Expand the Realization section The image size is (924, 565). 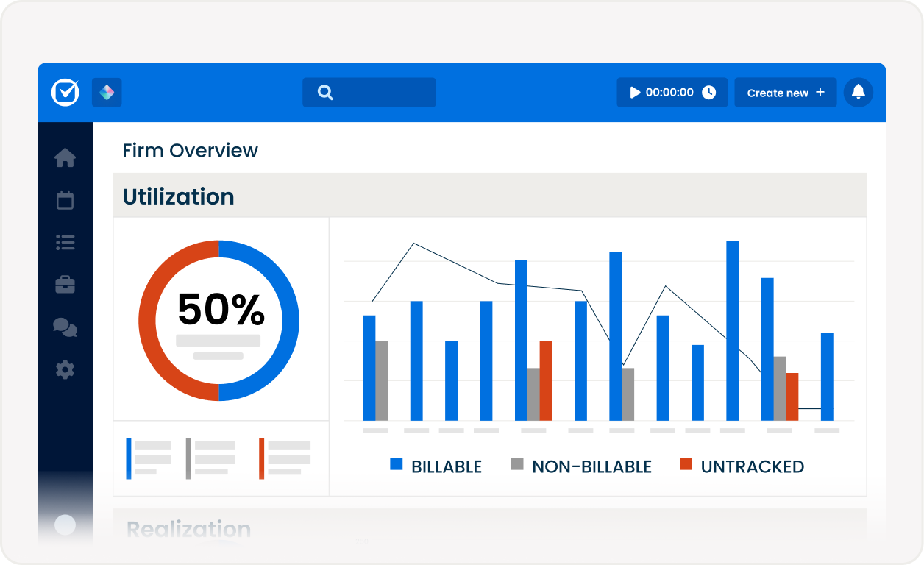click(188, 529)
